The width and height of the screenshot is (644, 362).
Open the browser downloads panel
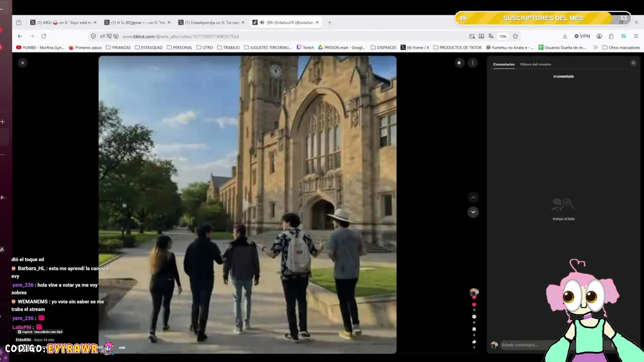coord(565,36)
